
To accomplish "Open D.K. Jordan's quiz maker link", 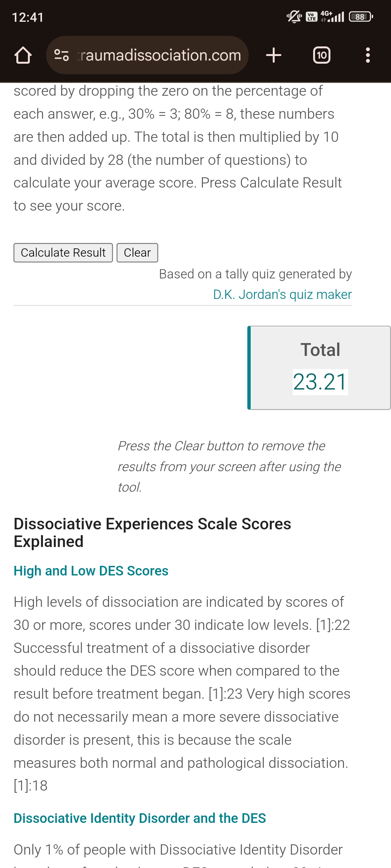I will [282, 294].
